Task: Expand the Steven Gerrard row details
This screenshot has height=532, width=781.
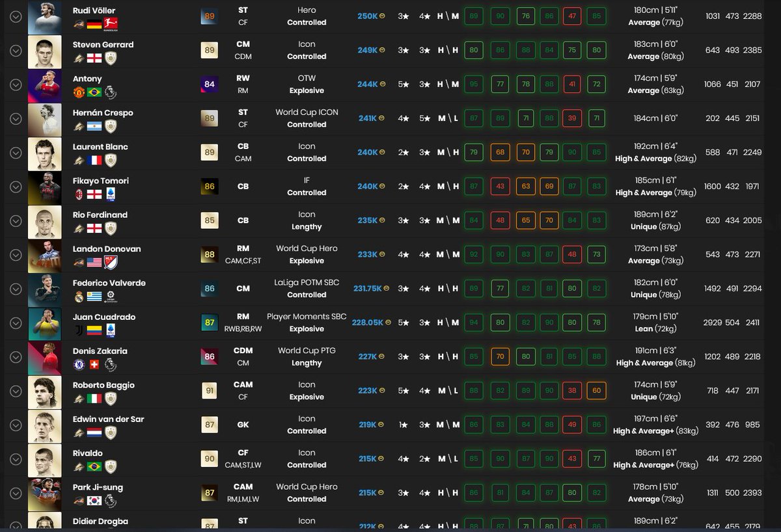Action: click(x=16, y=51)
